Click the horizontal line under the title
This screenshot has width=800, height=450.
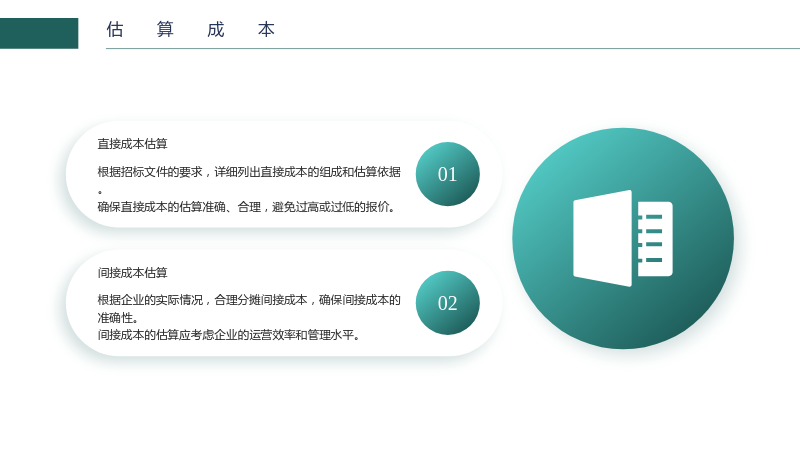point(453,48)
